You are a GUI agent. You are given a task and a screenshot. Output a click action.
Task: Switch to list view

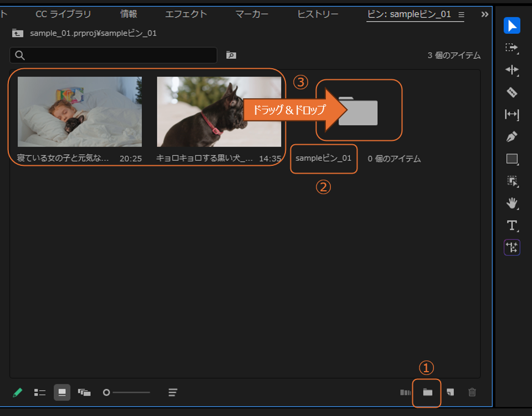pos(40,392)
